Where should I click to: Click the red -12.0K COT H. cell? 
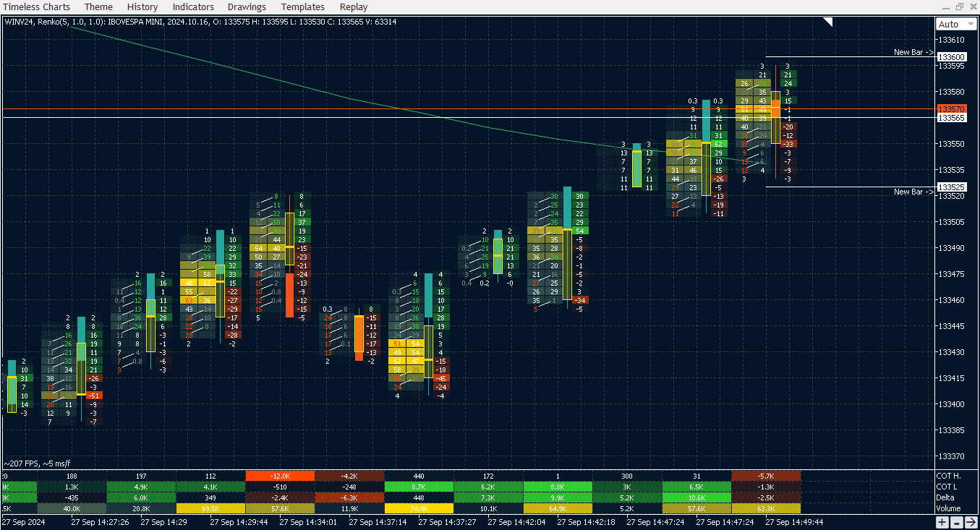point(280,476)
